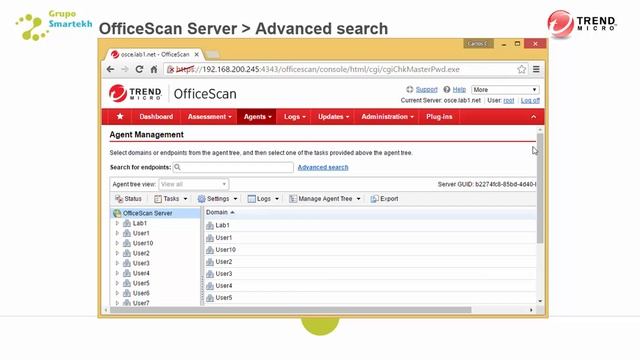This screenshot has width=640, height=360.
Task: Open the Chrome hamburger menu
Action: 536,69
